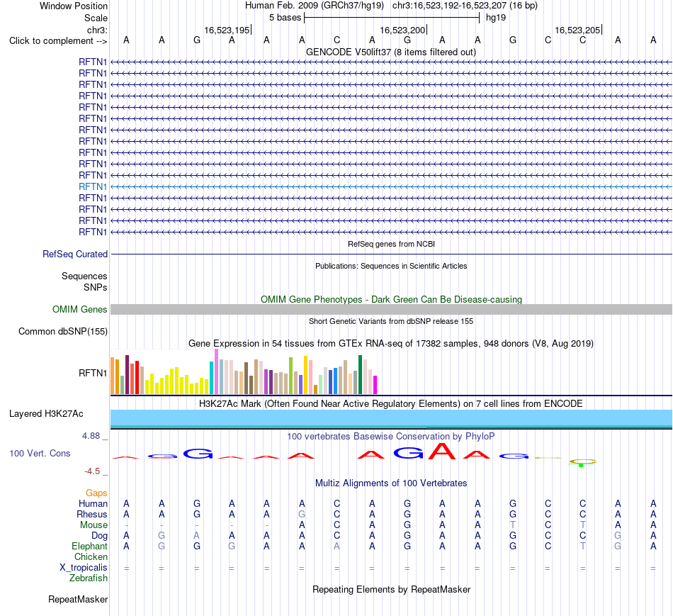Open the GTEx tissue expression bar chart
This screenshot has height=616, width=673.
point(244,371)
